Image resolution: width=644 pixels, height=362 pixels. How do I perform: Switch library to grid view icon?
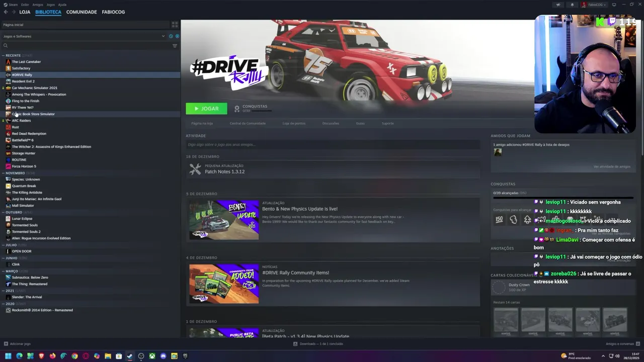point(175,24)
